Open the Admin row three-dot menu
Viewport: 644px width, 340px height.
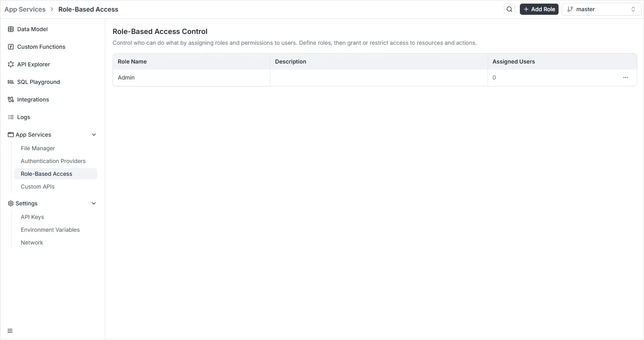pos(625,78)
